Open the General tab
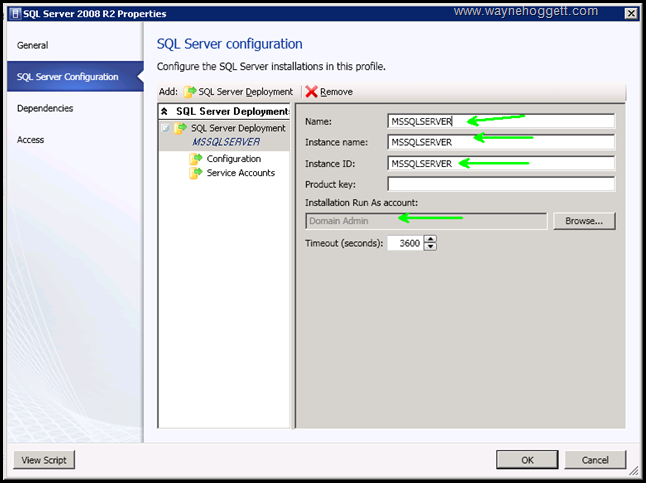The width and height of the screenshot is (646, 483). click(33, 45)
